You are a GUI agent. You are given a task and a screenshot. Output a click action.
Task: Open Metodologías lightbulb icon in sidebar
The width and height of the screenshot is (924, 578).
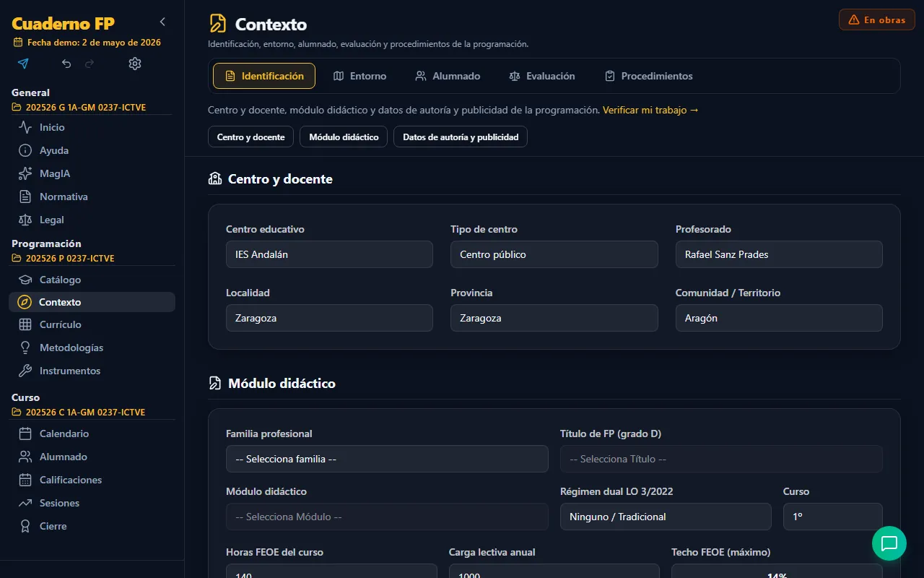25,348
